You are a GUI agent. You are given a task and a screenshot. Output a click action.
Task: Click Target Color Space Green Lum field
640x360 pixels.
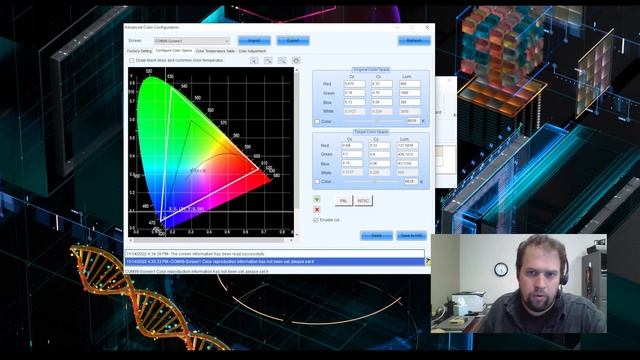tap(407, 154)
